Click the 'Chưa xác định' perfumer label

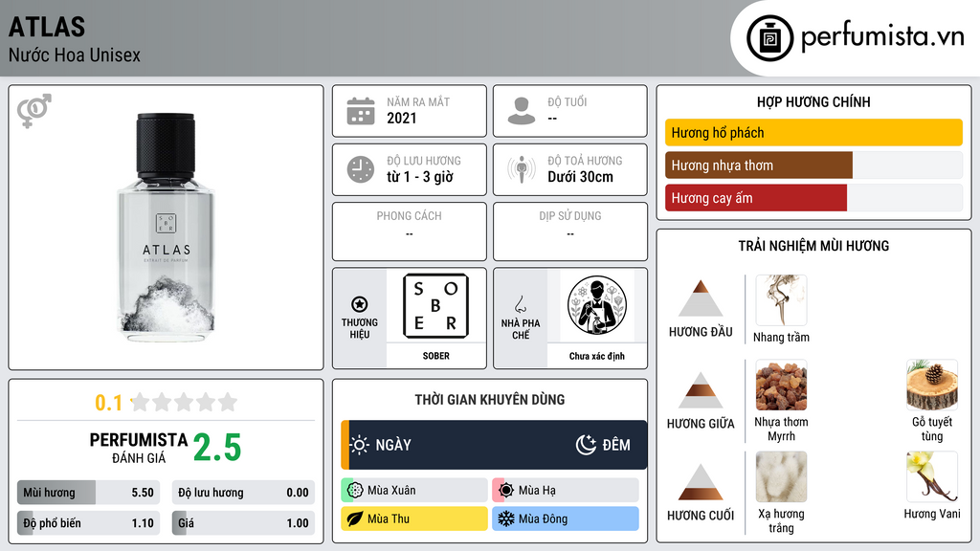(597, 356)
